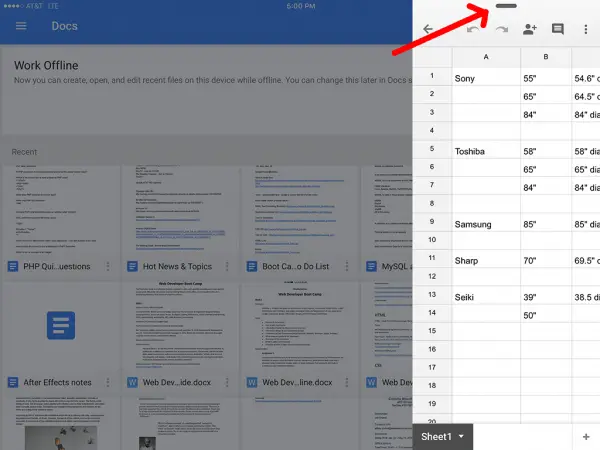Select the 50" cell in row 14
The width and height of the screenshot is (600, 450).
click(x=546, y=314)
